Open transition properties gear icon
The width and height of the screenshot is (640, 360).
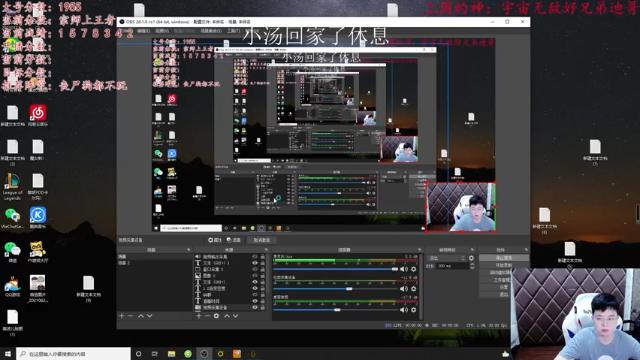471,258
